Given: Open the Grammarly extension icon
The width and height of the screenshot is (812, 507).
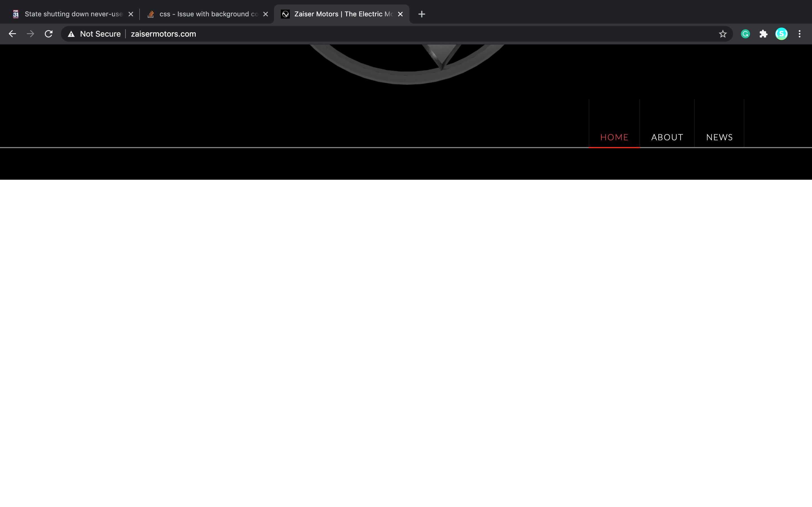Looking at the screenshot, I should (745, 34).
